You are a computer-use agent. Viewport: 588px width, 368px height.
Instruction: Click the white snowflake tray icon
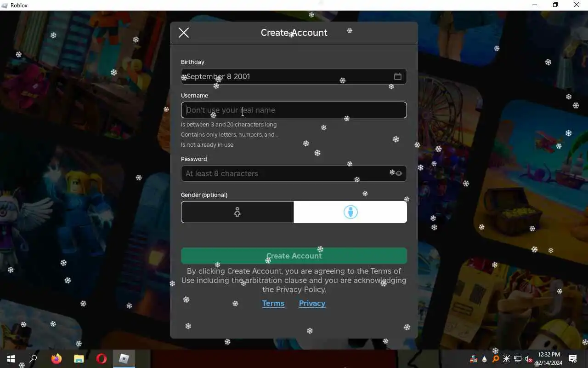click(x=507, y=359)
